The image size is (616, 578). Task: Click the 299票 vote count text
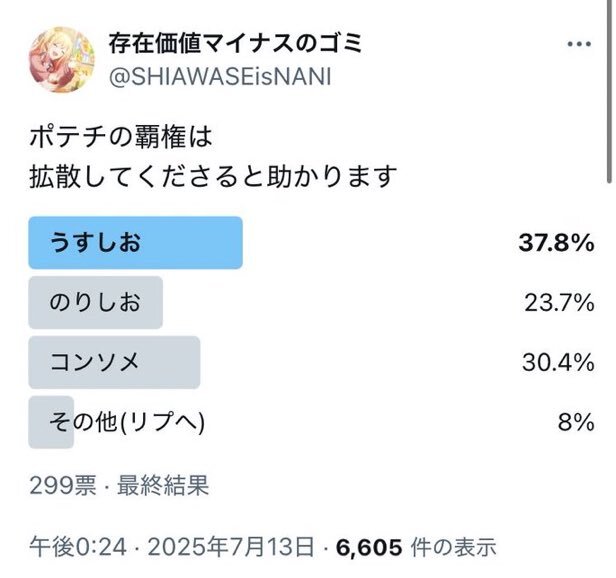(63, 485)
